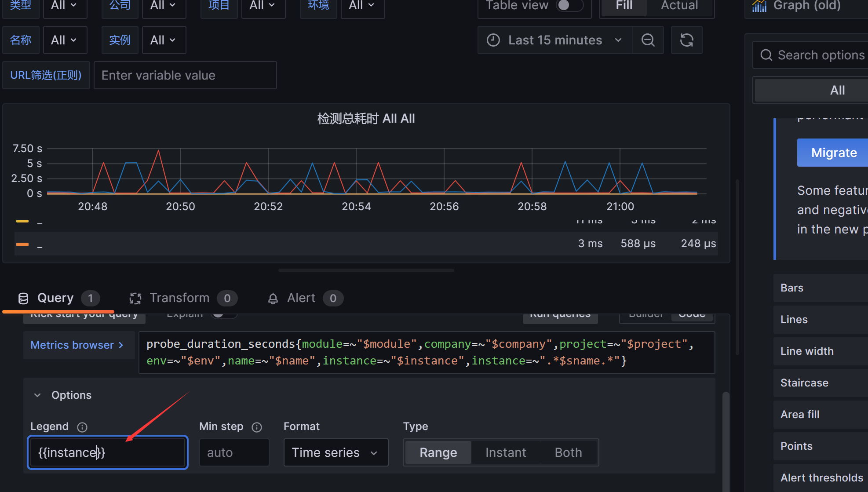This screenshot has width=868, height=492.
Task: Switch to the Alert tab
Action: (305, 298)
